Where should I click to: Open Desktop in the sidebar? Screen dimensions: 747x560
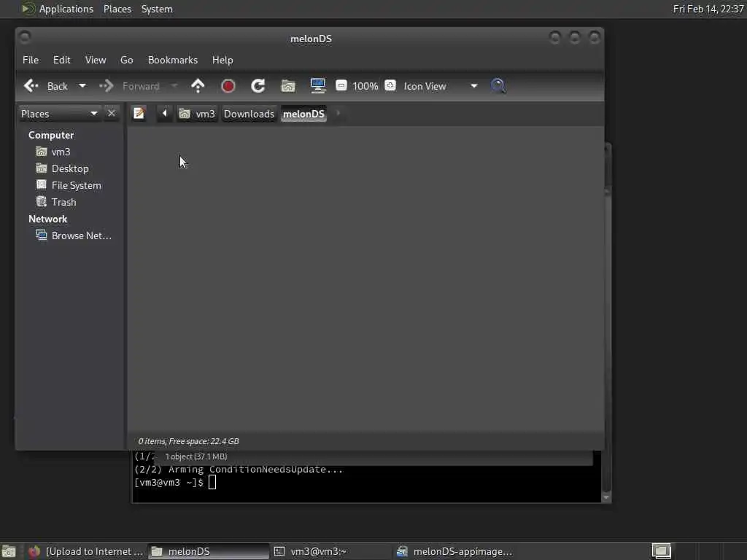coord(63,168)
